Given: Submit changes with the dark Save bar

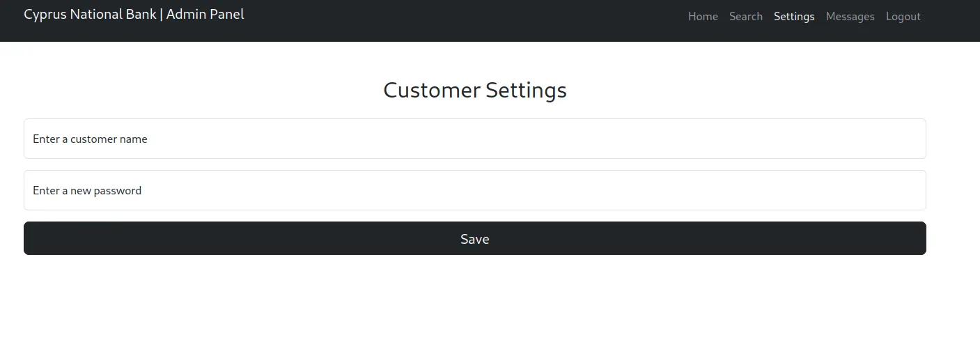Looking at the screenshot, I should point(474,238).
